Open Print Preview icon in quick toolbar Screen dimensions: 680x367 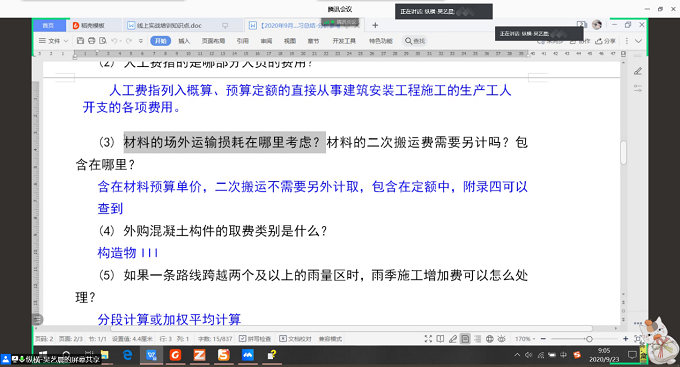pos(103,41)
